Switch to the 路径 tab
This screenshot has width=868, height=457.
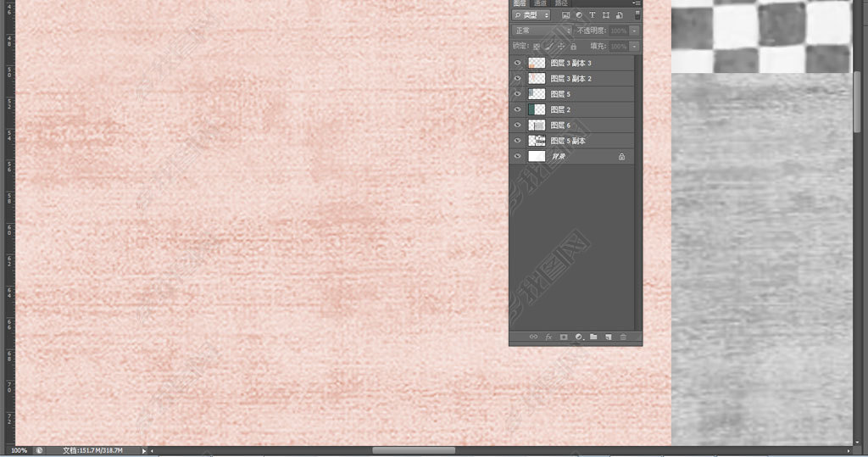tap(561, 3)
